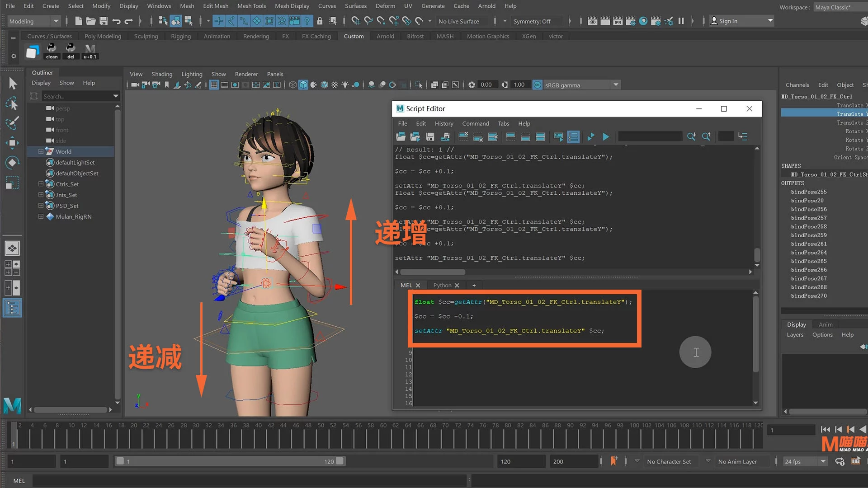
Task: Add new tab with plus in Script Editor
Action: coord(474,285)
